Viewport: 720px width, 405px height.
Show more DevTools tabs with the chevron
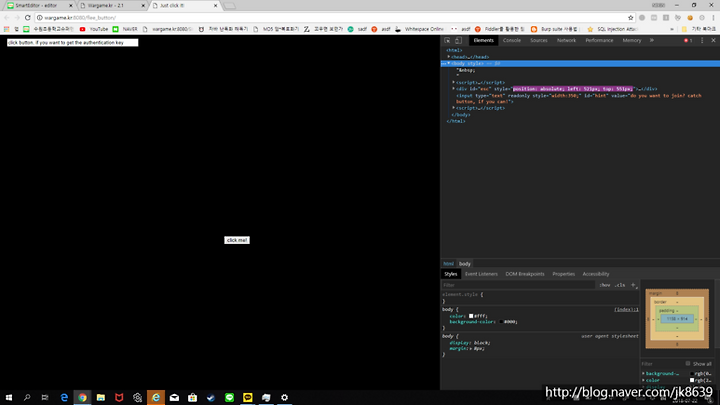pyautogui.click(x=652, y=40)
